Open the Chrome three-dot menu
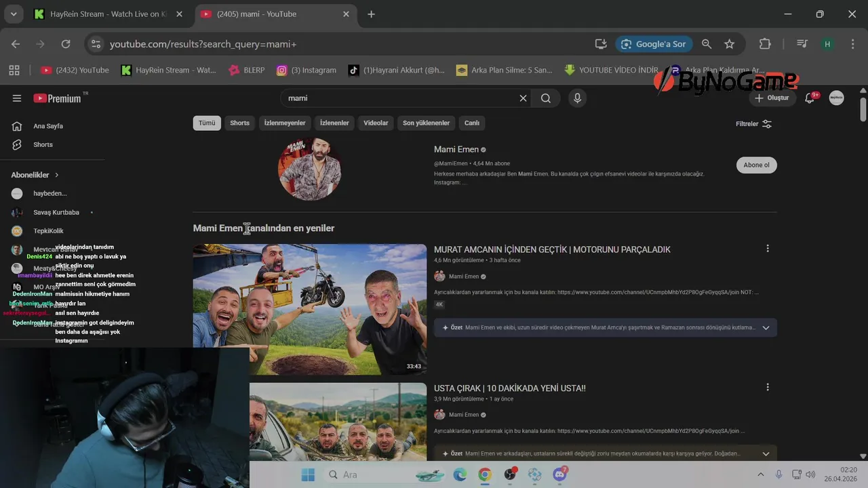This screenshot has width=868, height=488. pyautogui.click(x=853, y=44)
